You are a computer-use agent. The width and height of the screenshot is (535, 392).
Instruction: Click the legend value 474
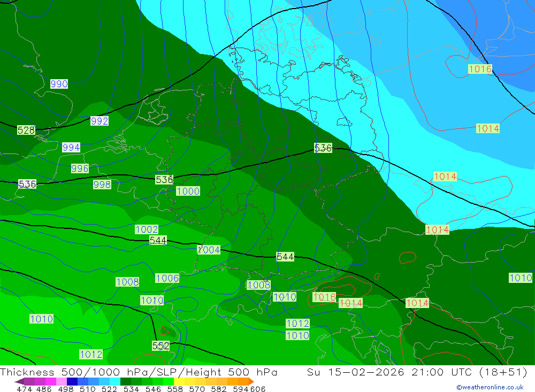click(x=24, y=389)
